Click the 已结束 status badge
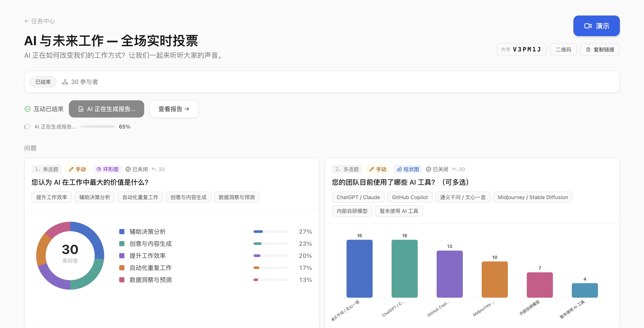 pyautogui.click(x=43, y=82)
